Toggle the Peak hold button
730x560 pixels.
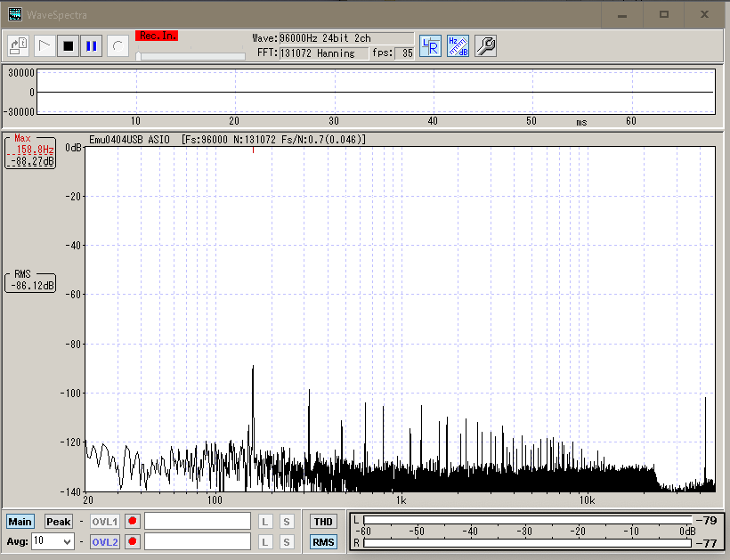tap(58, 522)
